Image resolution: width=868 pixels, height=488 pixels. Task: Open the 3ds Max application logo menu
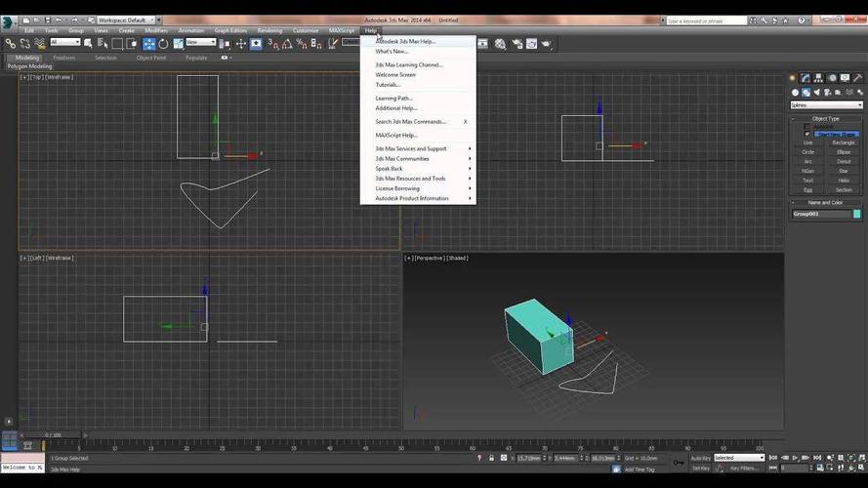(x=8, y=22)
